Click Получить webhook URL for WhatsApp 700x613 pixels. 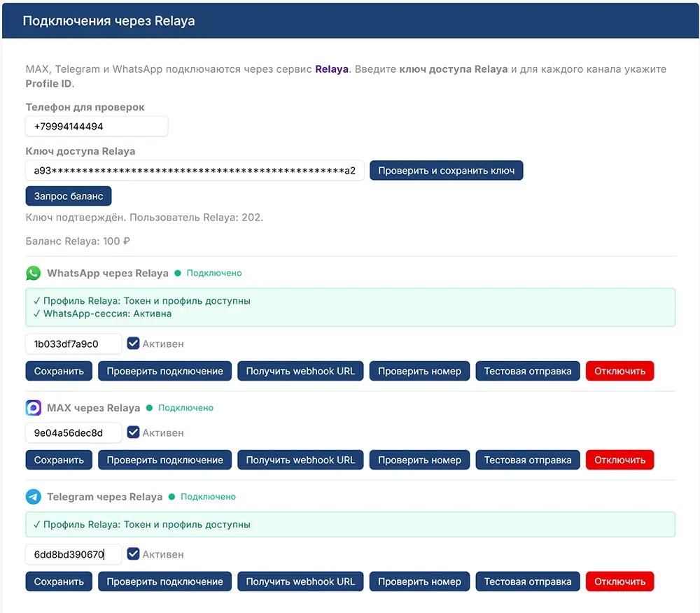pos(300,371)
